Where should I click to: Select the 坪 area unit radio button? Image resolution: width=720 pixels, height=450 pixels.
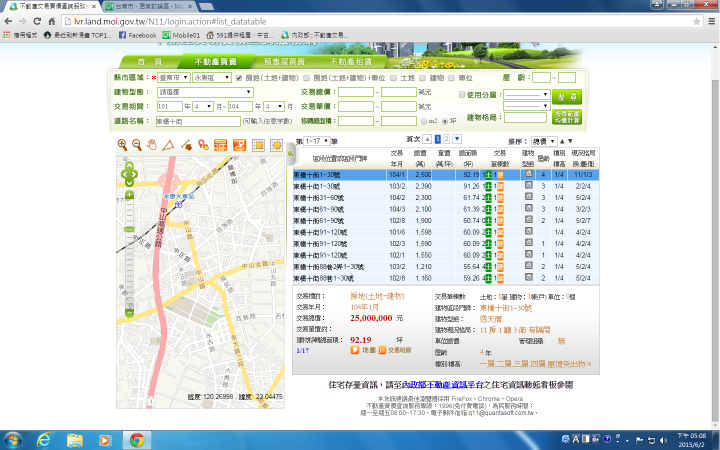(445, 121)
